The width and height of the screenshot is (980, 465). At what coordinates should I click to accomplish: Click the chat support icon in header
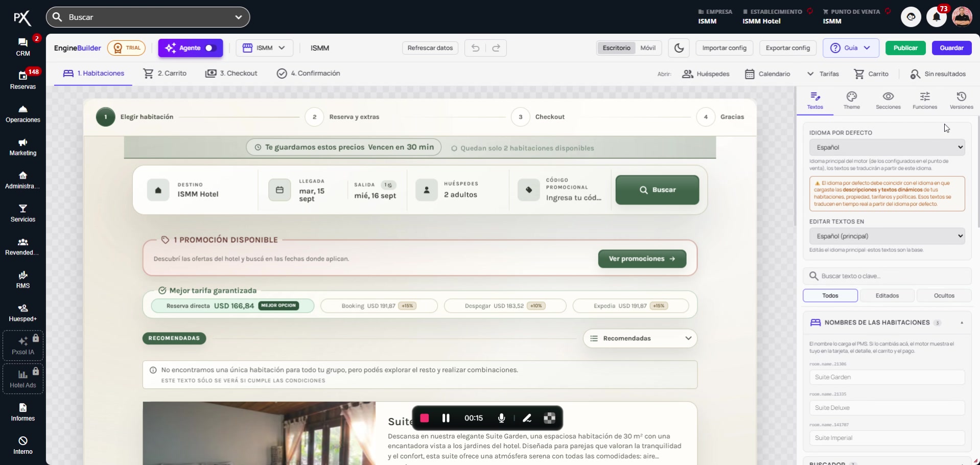coord(911,17)
